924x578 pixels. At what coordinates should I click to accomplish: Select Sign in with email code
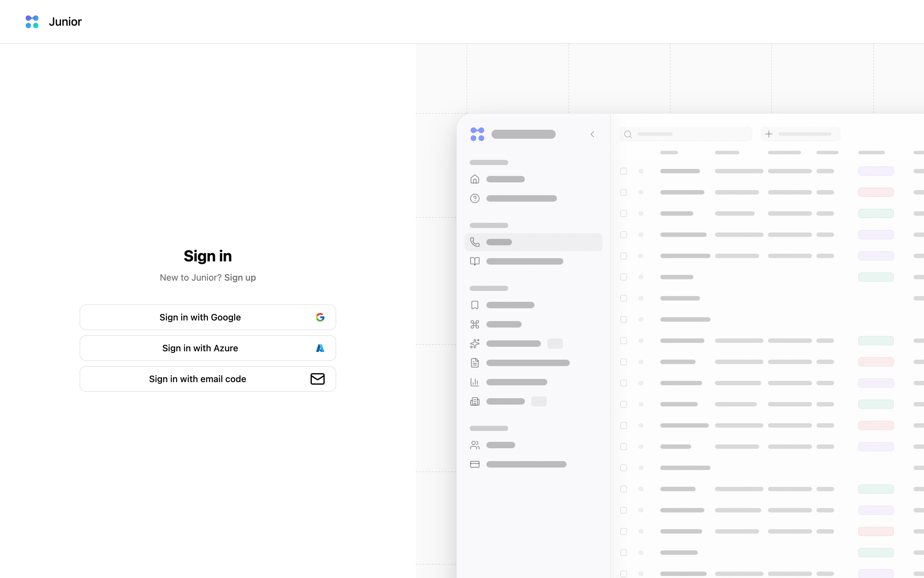point(208,379)
